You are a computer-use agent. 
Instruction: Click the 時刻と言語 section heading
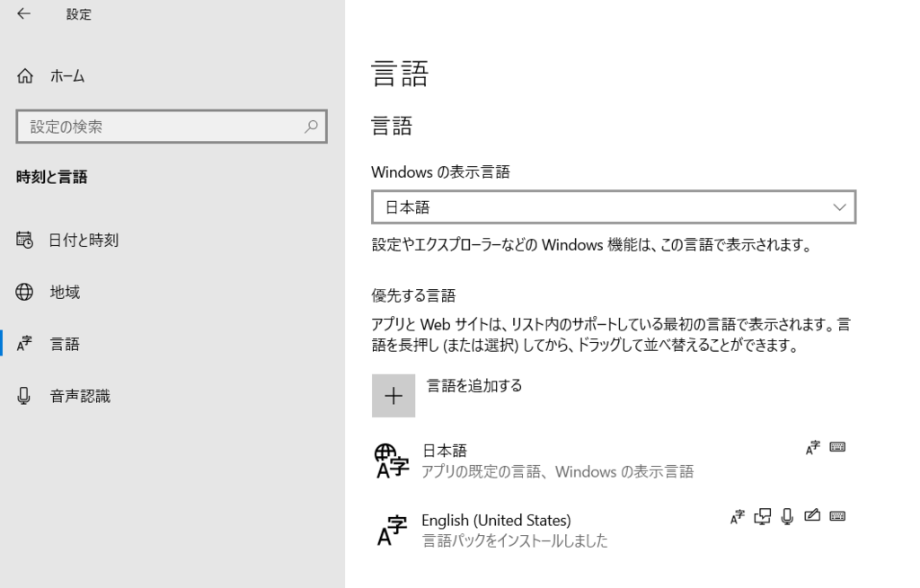(x=51, y=177)
